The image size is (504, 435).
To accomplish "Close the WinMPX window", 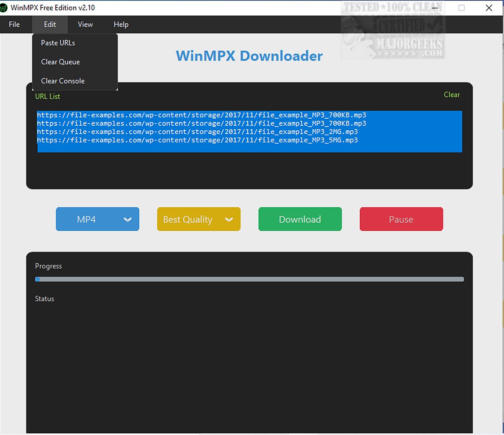I will [489, 8].
